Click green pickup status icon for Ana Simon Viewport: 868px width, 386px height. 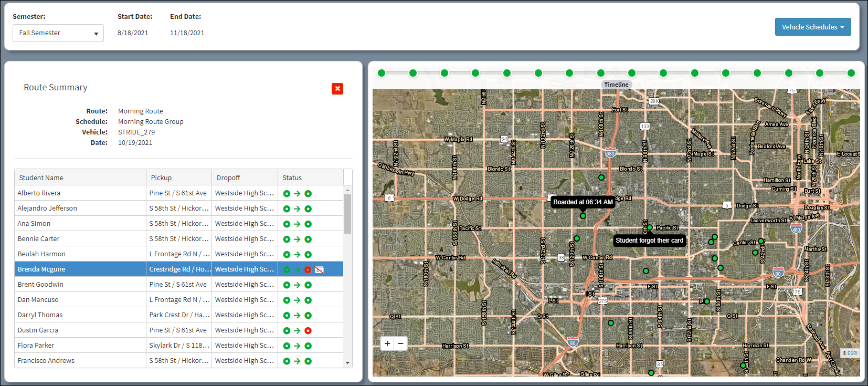(x=287, y=224)
